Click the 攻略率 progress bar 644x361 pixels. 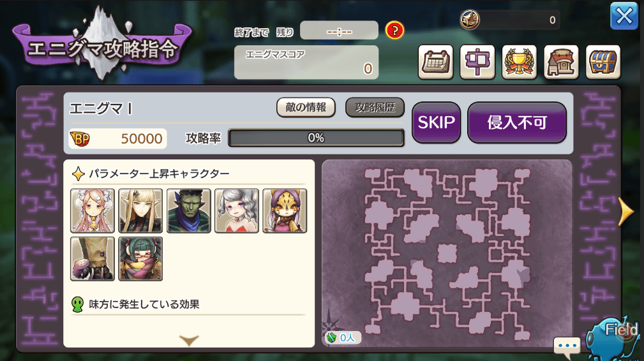click(x=316, y=138)
